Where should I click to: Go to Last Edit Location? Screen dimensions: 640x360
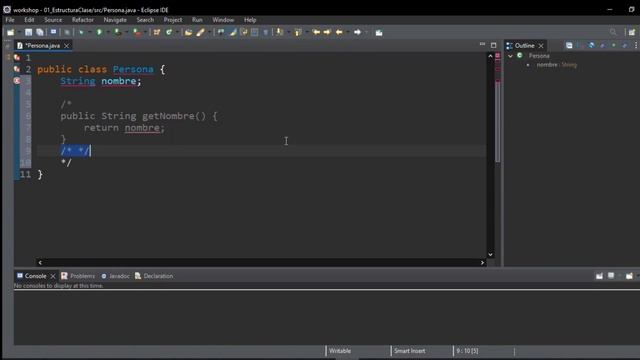pos(316,32)
